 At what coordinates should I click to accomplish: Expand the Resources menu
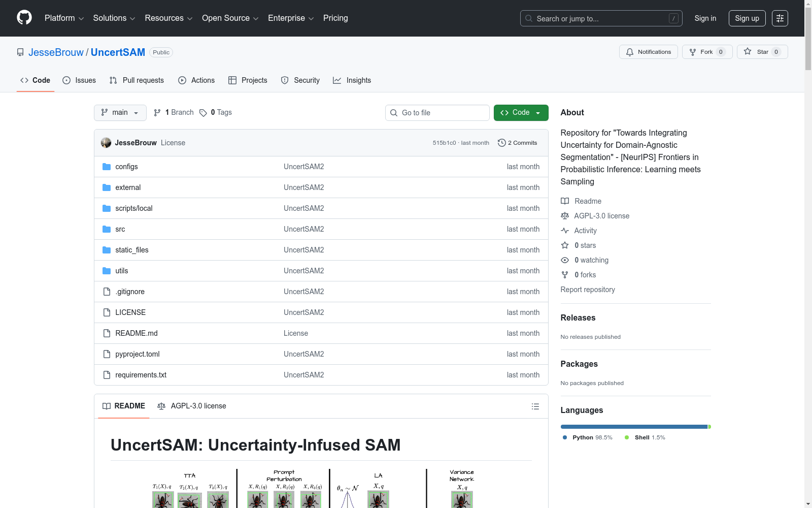click(168, 18)
